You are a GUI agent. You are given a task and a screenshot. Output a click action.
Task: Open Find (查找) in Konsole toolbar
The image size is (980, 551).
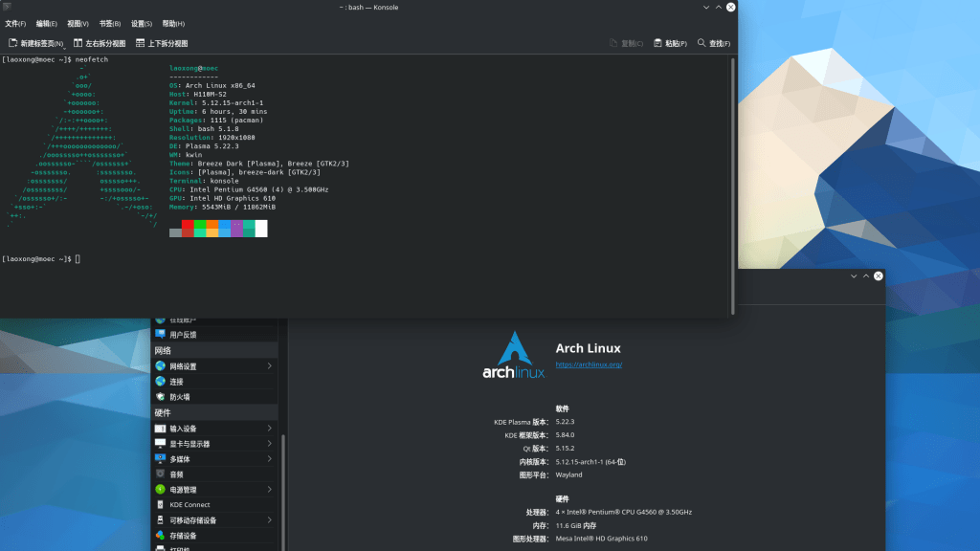point(714,43)
